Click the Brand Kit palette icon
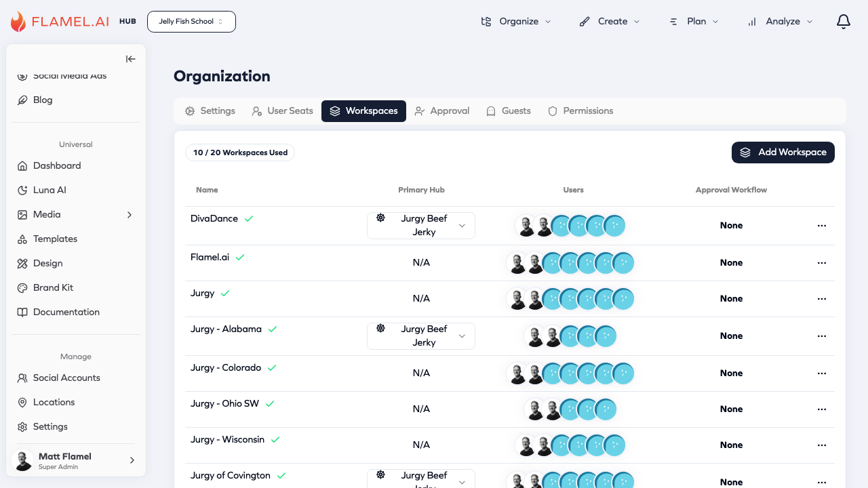This screenshot has width=868, height=488. [x=22, y=287]
